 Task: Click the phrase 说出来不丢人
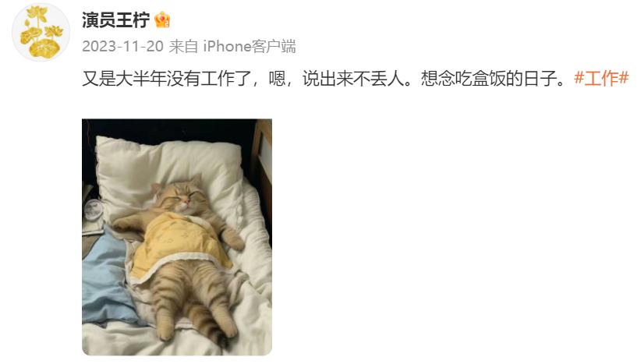click(352, 78)
